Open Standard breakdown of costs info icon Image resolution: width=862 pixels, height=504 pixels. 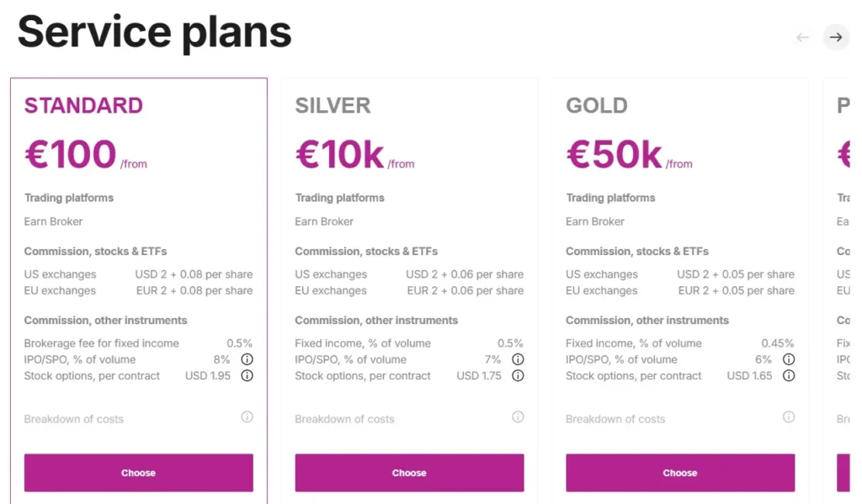[247, 416]
